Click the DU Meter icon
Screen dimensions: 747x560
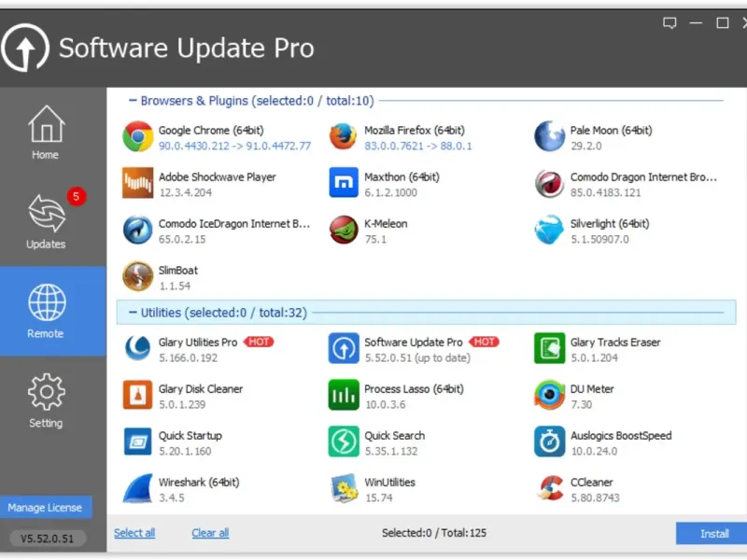(x=549, y=395)
